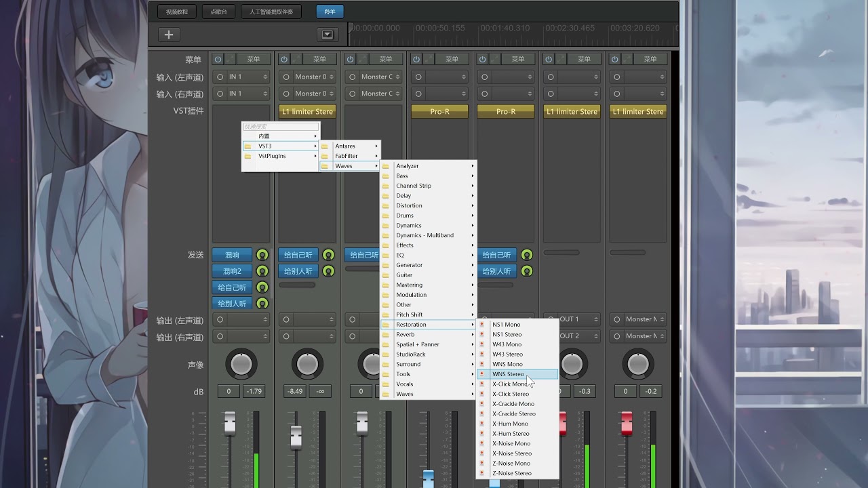
Task: Click the folder icon beside VstPlugIns
Action: [248, 156]
